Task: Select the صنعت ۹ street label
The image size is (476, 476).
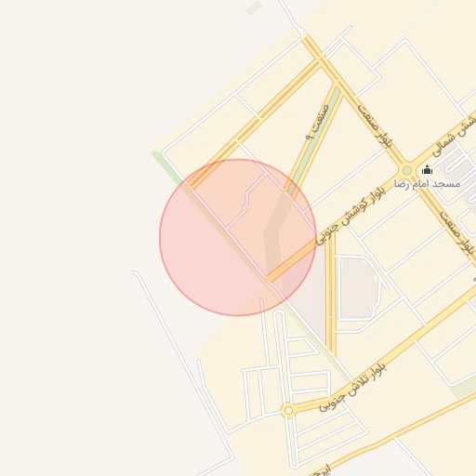Action: coord(317,122)
